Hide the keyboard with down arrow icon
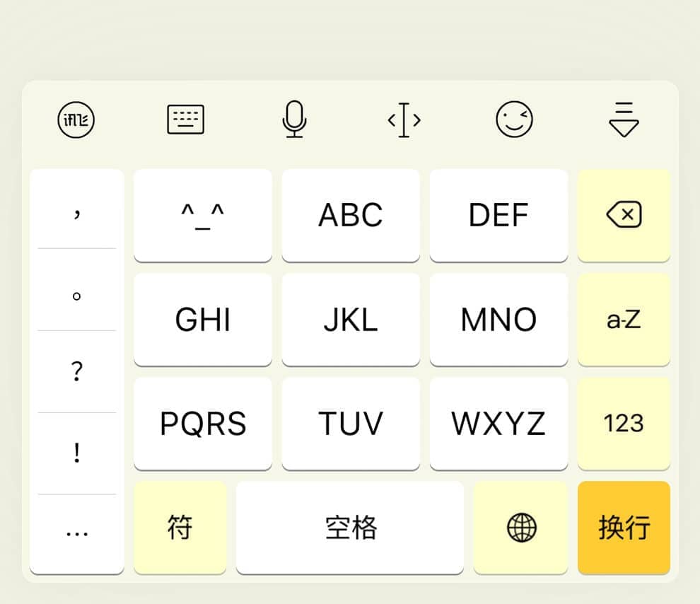This screenshot has height=604, width=700. click(x=624, y=120)
